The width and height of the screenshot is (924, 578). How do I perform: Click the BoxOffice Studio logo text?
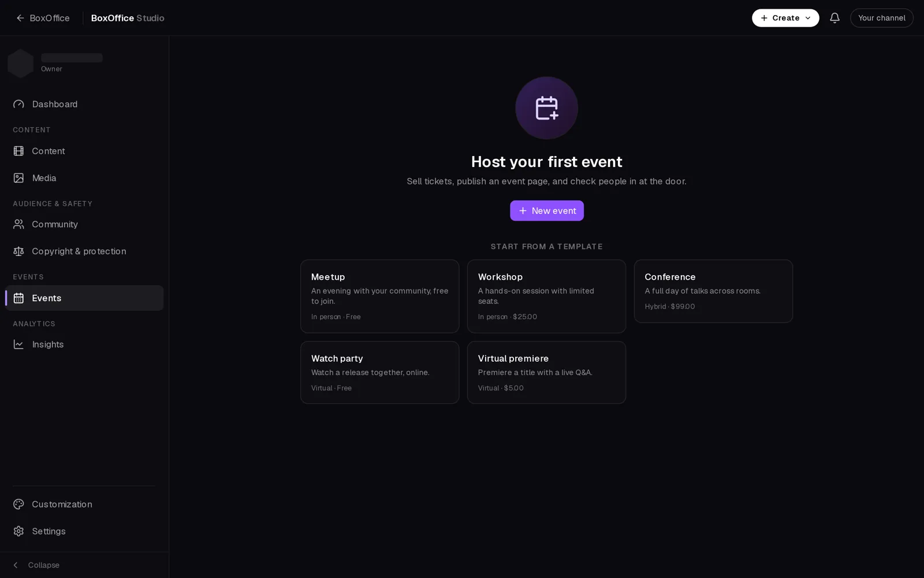[128, 18]
